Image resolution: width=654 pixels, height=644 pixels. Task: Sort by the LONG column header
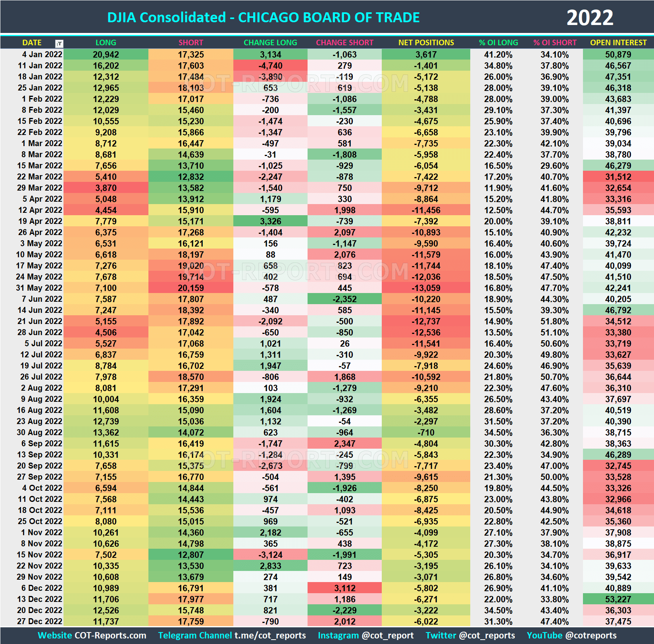click(105, 42)
